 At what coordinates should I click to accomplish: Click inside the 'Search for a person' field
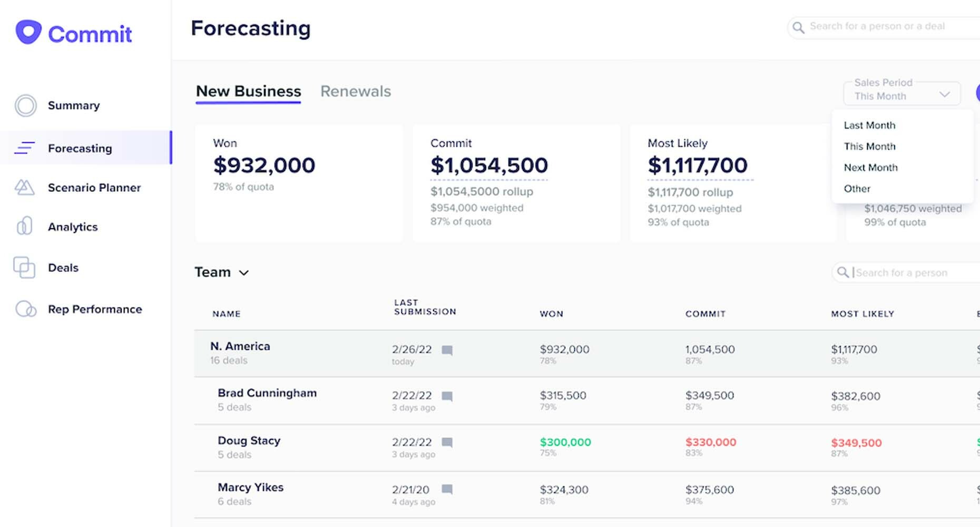point(904,272)
